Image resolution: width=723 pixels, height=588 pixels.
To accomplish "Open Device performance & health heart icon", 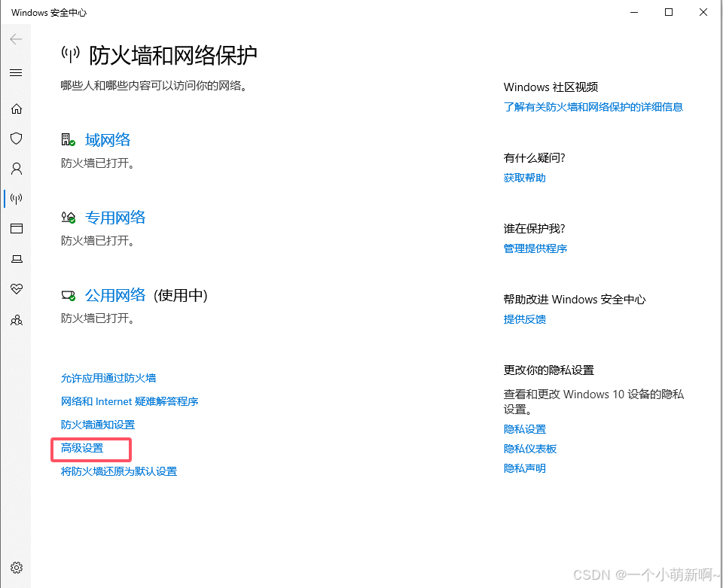I will pos(16,289).
